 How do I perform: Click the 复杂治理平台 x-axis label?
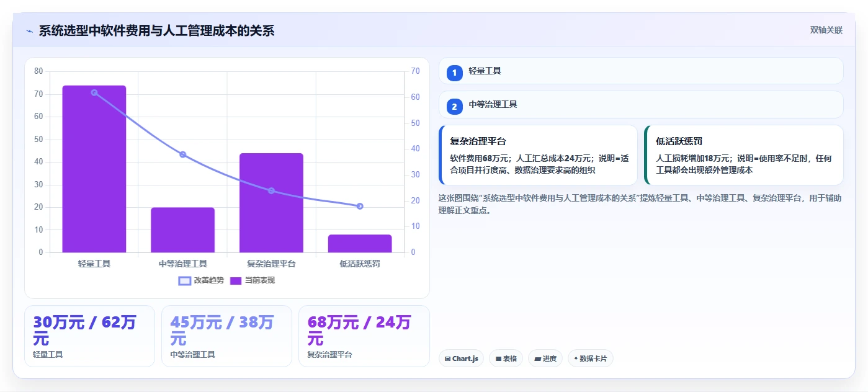271,264
